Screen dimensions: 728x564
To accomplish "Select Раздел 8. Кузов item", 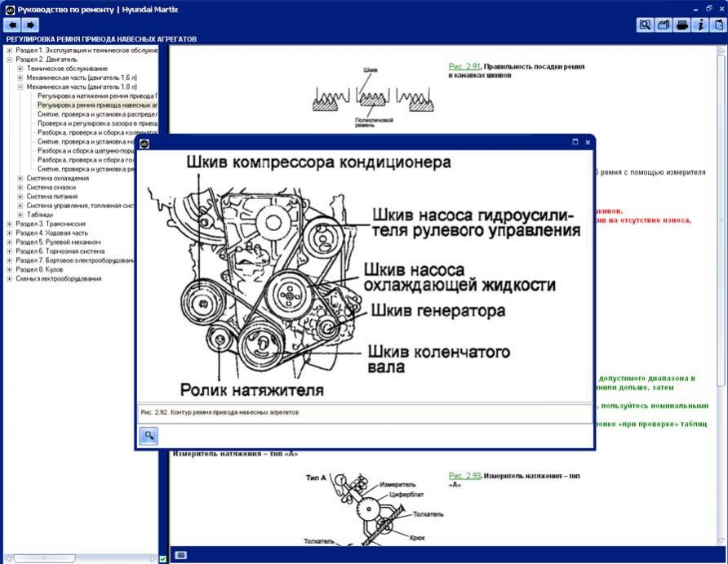I will [39, 269].
